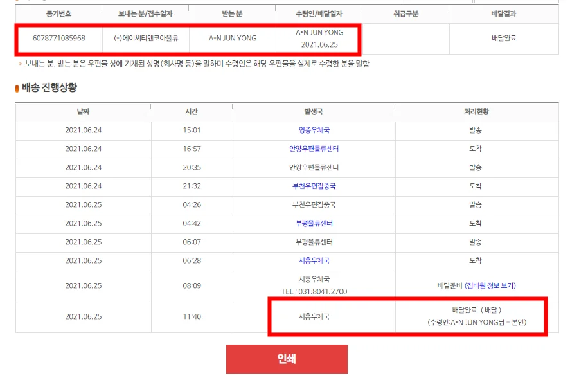Open the 영종우체국 post office link
The height and width of the screenshot is (378, 588).
(x=314, y=130)
